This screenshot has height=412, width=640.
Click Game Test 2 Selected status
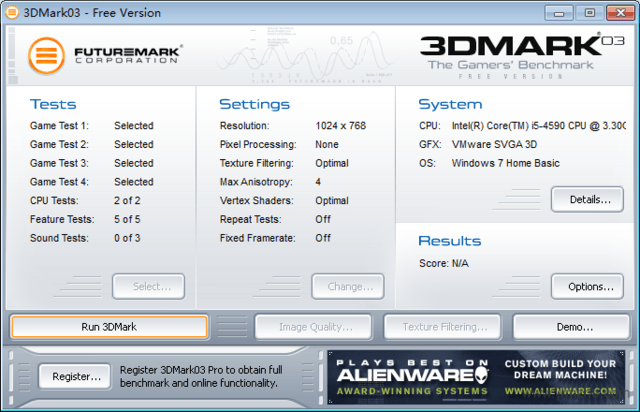tap(134, 145)
